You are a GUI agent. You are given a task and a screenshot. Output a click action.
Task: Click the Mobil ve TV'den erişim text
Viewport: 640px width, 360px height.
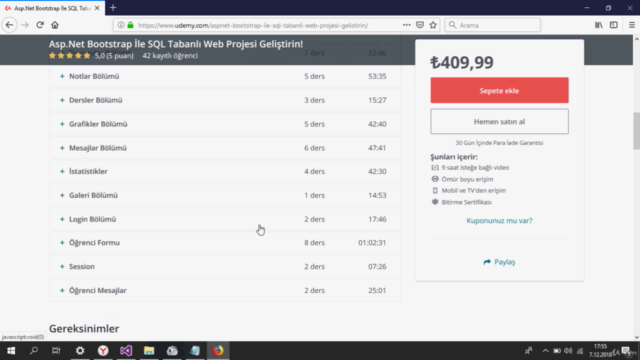click(473, 191)
